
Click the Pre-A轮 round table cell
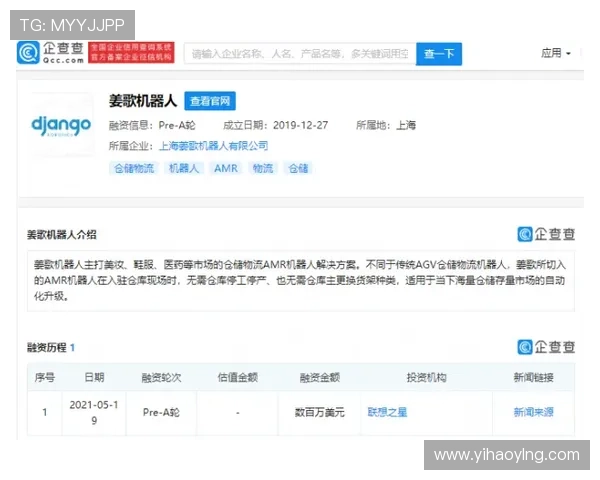pos(161,413)
